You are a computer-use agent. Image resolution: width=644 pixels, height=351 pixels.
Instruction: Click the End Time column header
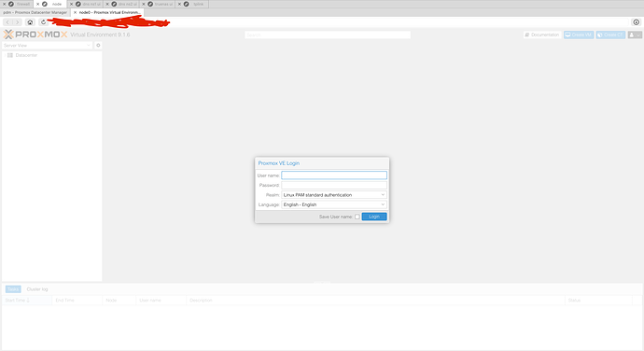pyautogui.click(x=77, y=301)
